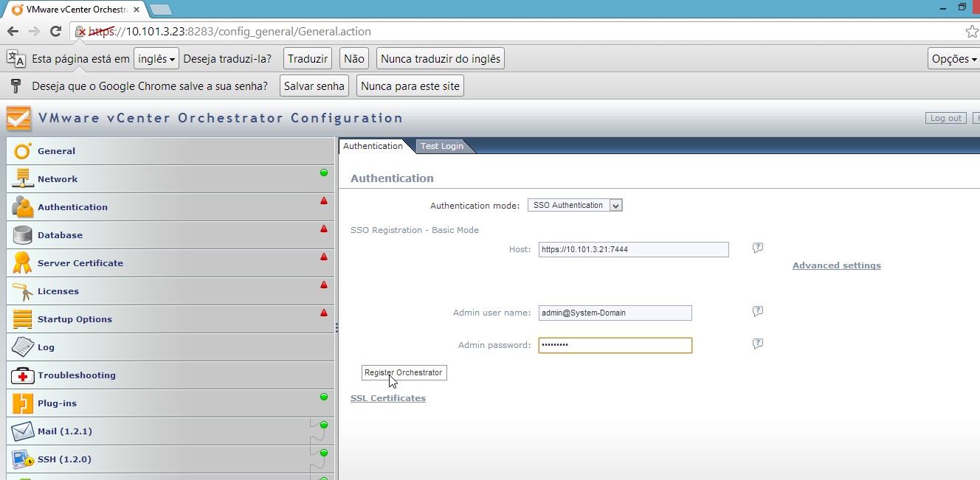The width and height of the screenshot is (980, 480).
Task: Open the Server Certificate ribbon icon
Action: (23, 263)
